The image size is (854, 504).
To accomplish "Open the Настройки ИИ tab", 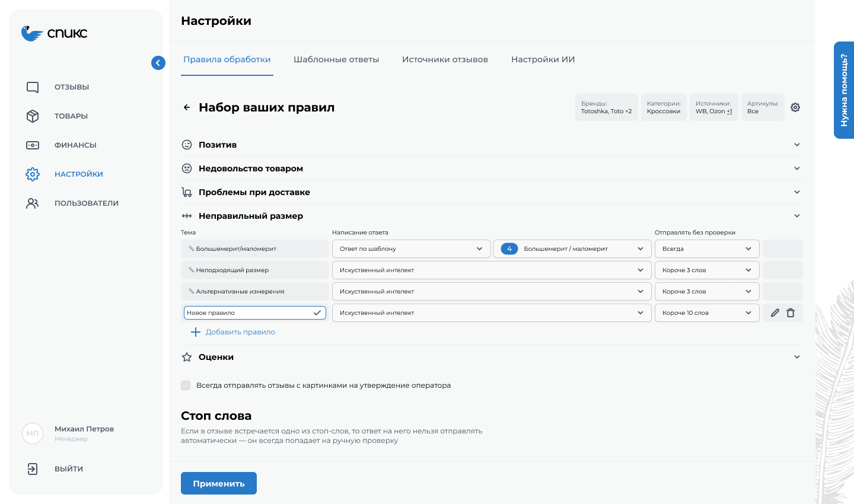I will point(542,59).
